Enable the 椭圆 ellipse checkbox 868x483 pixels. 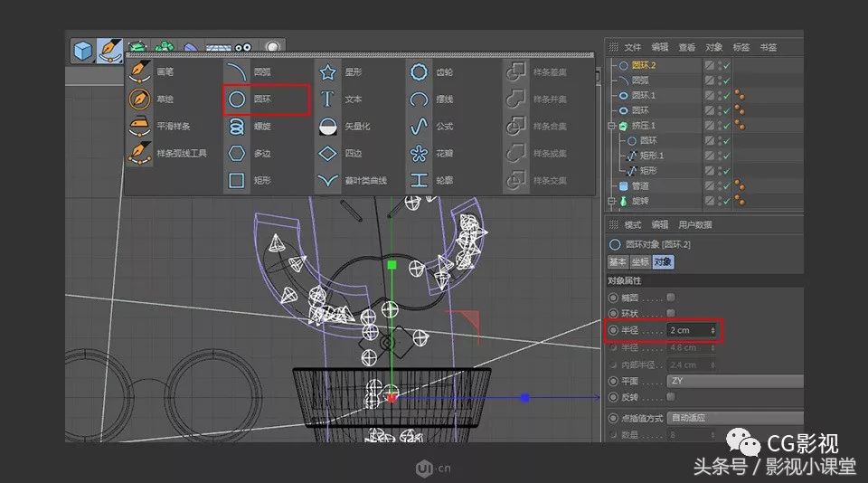(x=671, y=298)
